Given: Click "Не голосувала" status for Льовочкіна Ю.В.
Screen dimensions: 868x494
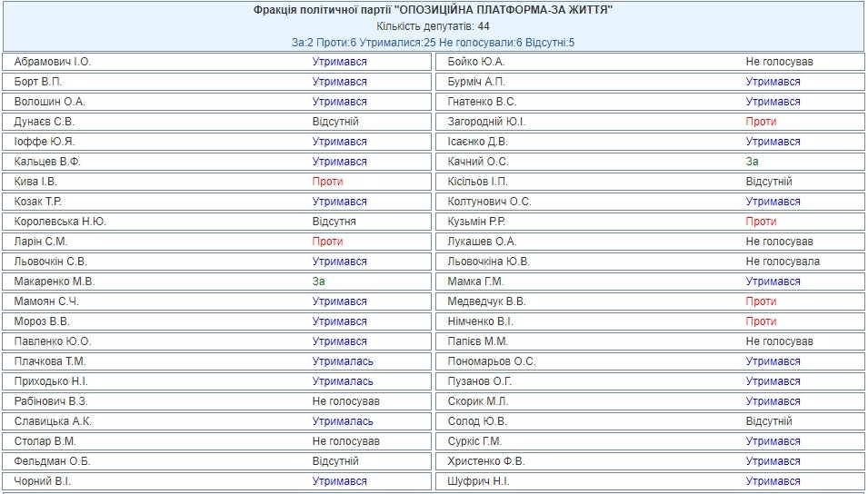Looking at the screenshot, I should click(x=783, y=262).
